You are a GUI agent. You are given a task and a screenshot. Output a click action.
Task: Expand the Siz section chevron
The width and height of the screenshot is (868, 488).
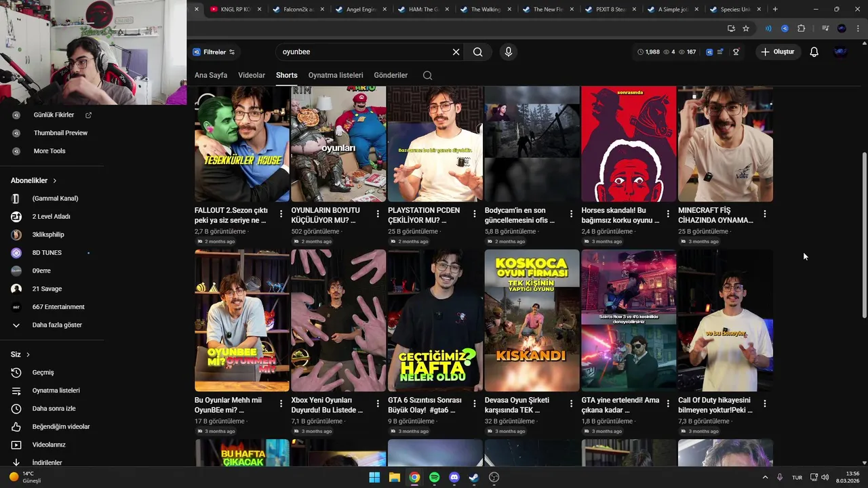coord(28,354)
